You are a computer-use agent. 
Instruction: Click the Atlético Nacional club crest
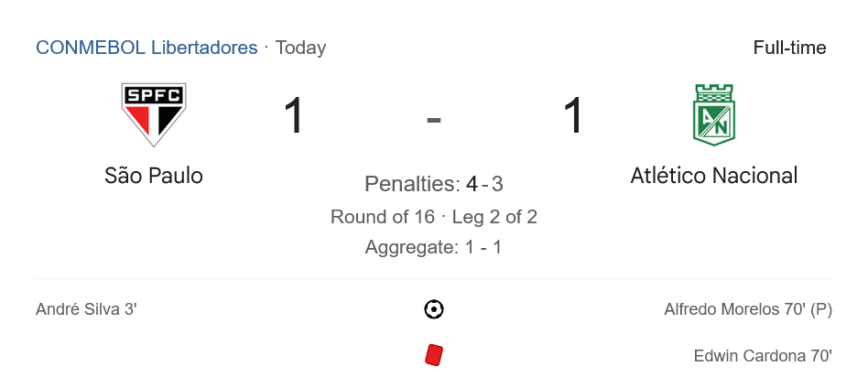[713, 114]
